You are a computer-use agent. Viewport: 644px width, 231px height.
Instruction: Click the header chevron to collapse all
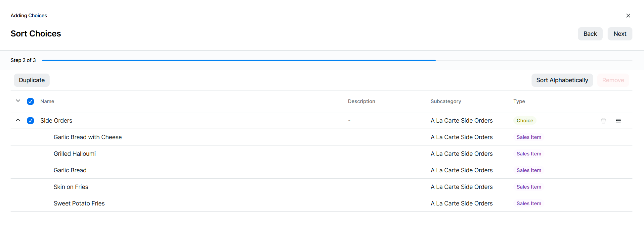18,101
